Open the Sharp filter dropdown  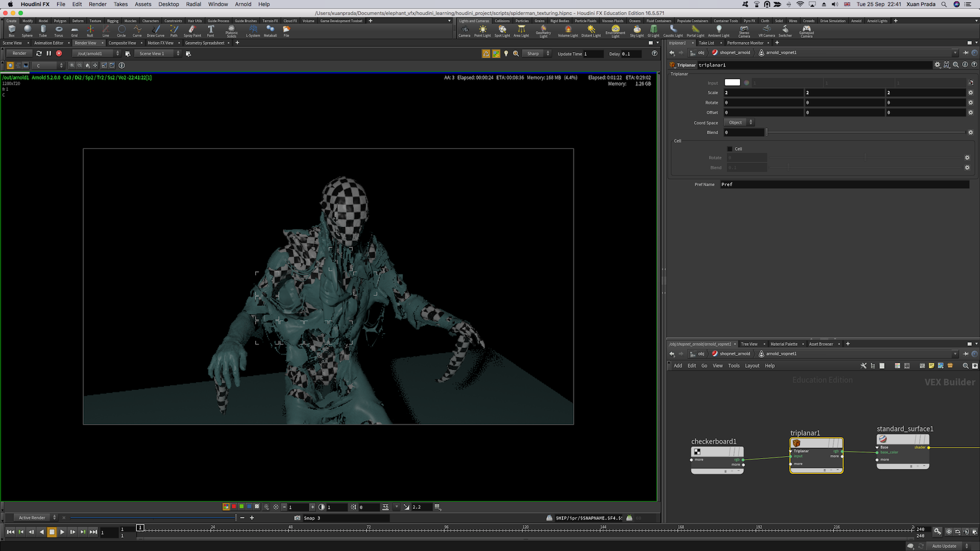(537, 54)
